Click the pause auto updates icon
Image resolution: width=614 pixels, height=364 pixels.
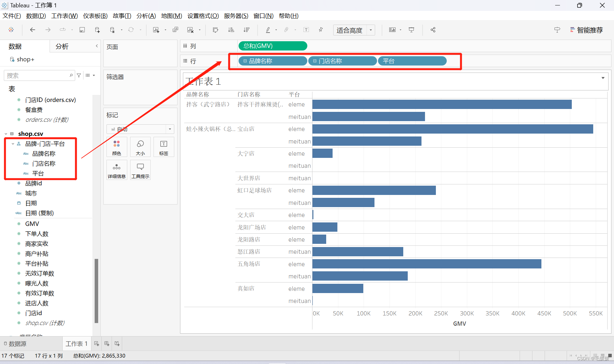(x=112, y=30)
